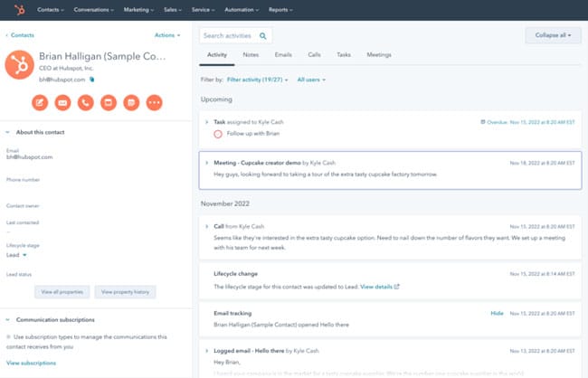This screenshot has width=588, height=378.
Task: Click Hide on the Email tracking entry
Action: pos(497,313)
